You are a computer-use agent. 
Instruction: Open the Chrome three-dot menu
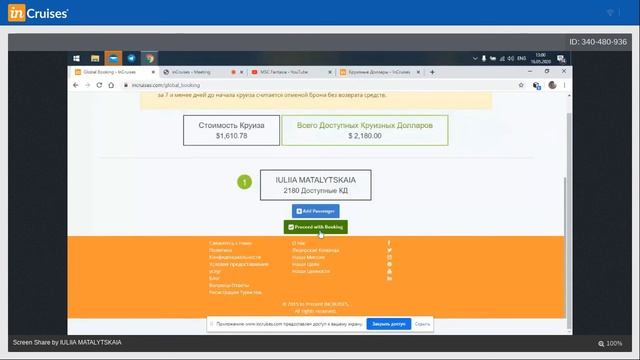coord(564,85)
